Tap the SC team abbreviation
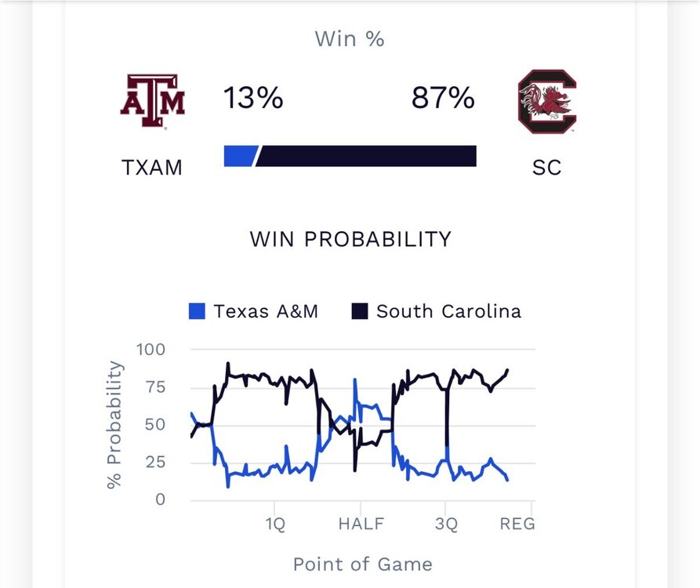This screenshot has width=700, height=588. pos(547,168)
